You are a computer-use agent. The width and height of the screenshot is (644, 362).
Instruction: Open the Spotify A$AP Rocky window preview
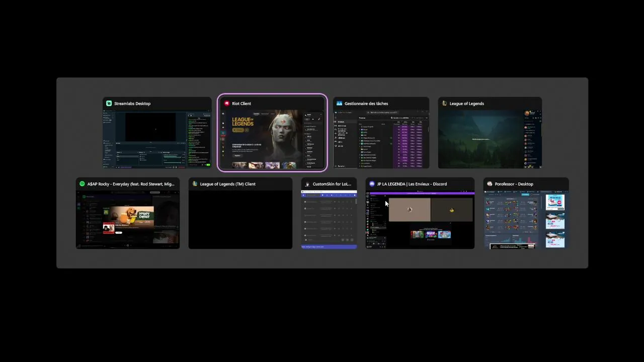(128, 219)
